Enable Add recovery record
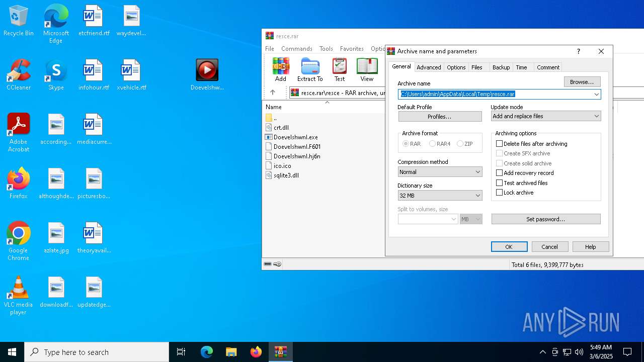This screenshot has width=644, height=362. point(525,173)
